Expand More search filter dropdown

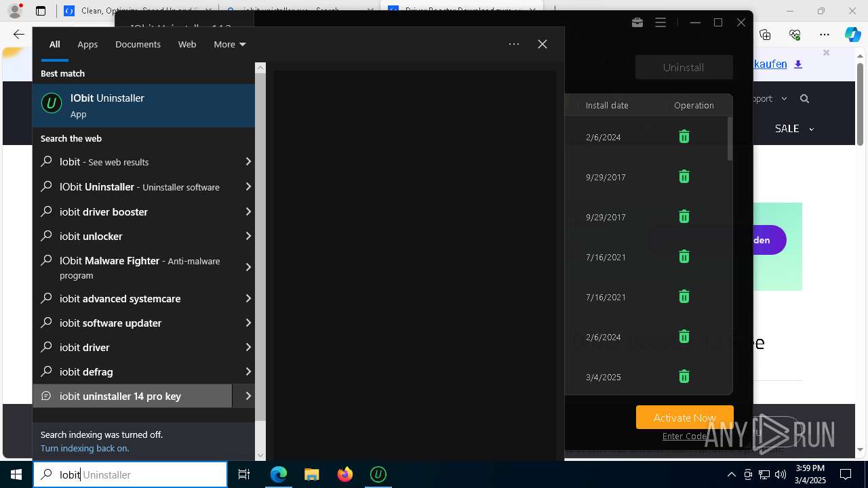click(230, 44)
